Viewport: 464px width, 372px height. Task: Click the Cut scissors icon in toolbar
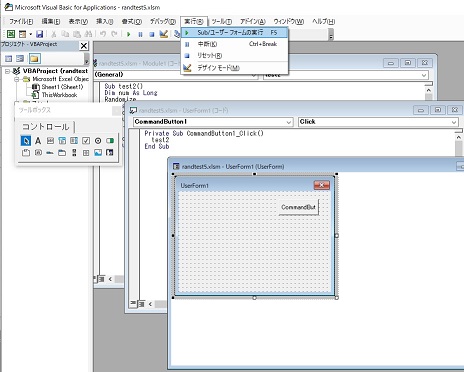coord(53,34)
